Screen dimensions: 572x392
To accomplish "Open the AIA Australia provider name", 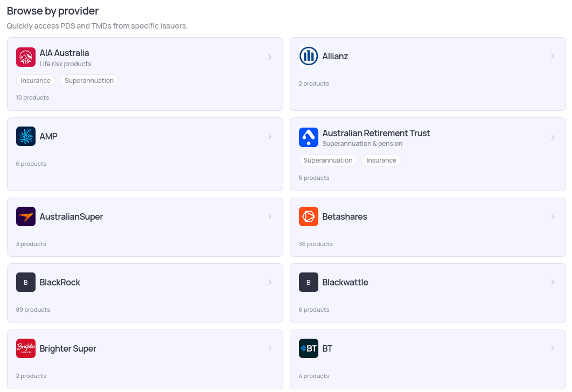I will [64, 53].
